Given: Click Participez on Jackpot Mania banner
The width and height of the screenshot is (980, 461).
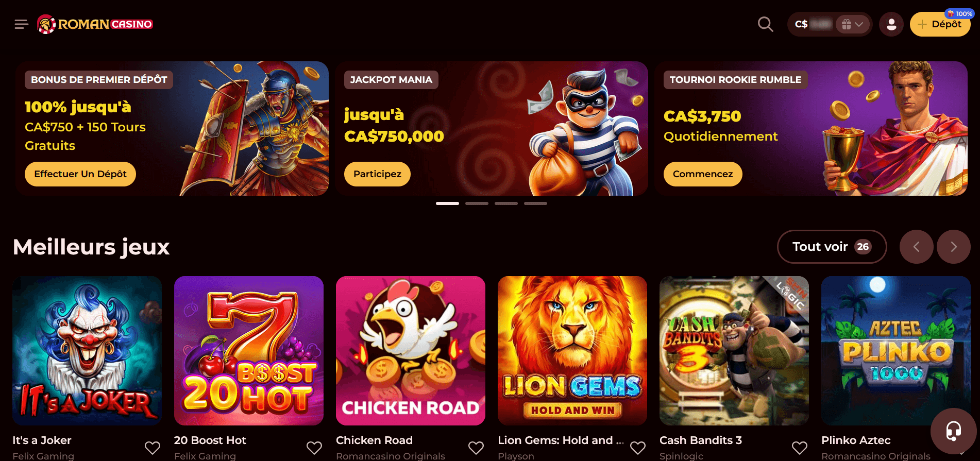Looking at the screenshot, I should coord(377,174).
